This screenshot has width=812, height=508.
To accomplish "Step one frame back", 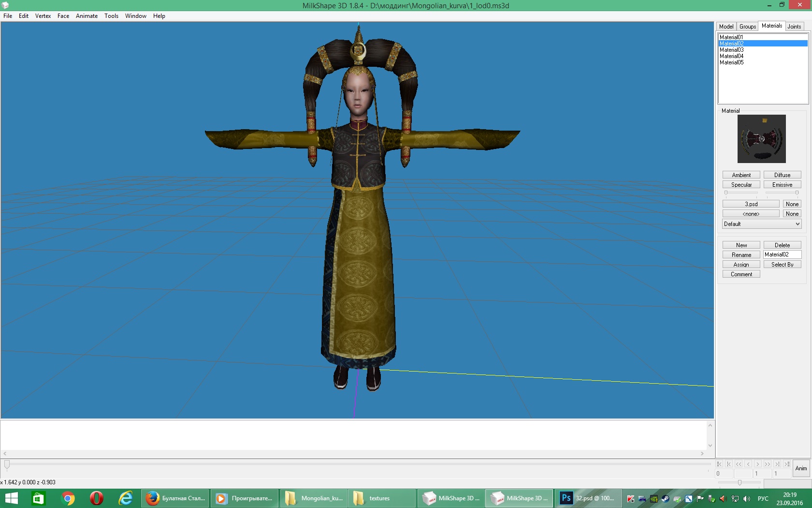I will 748,464.
